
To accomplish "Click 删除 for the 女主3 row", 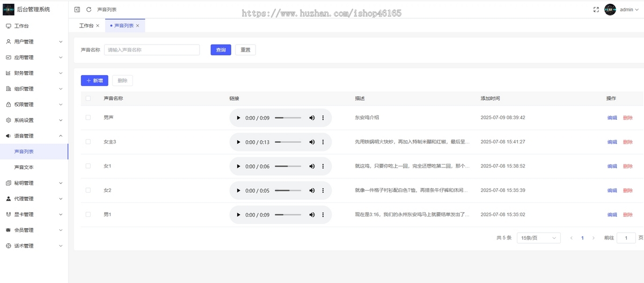I will pos(628,142).
